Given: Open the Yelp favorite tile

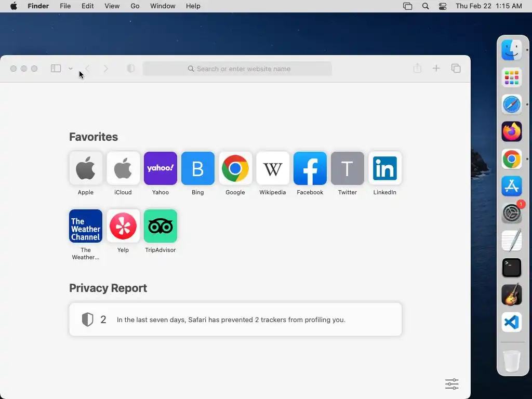Looking at the screenshot, I should (x=123, y=226).
